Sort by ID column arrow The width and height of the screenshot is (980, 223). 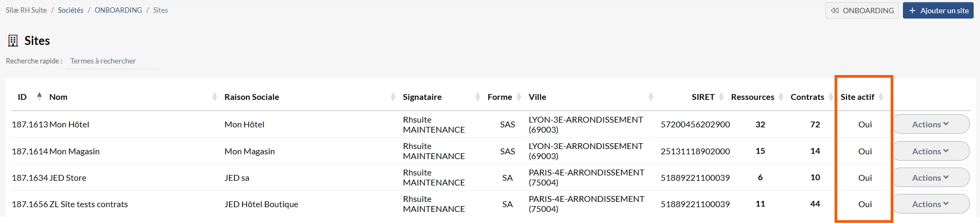39,96
